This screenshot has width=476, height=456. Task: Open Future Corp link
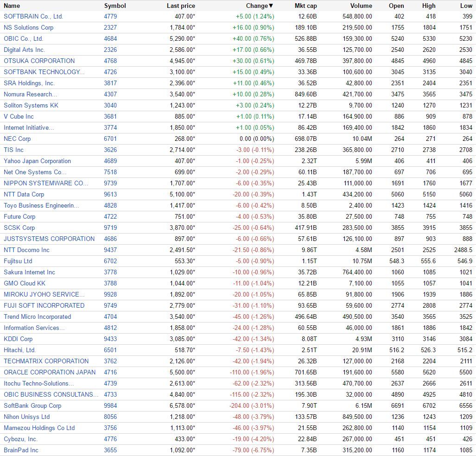click(x=19, y=217)
